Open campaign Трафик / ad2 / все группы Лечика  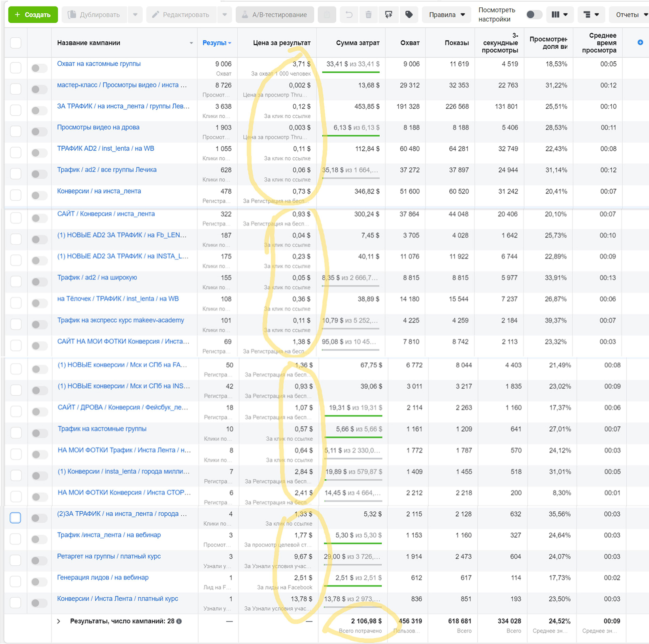point(107,170)
